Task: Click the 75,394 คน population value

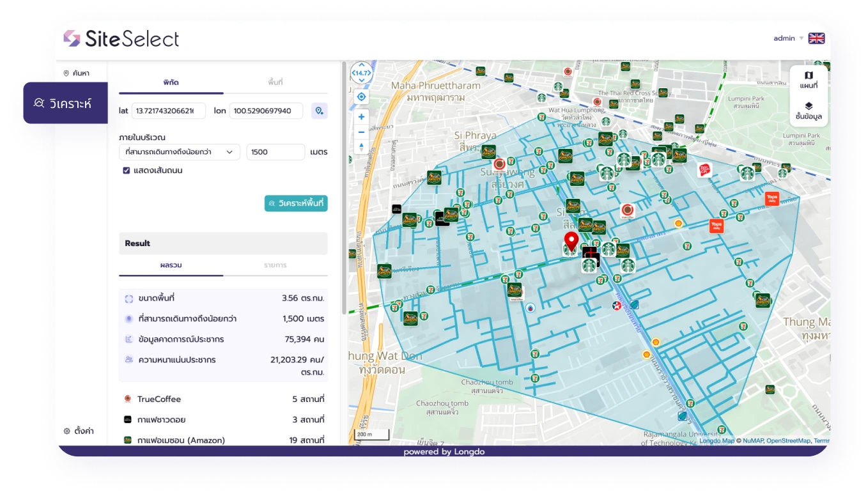Action: point(304,339)
